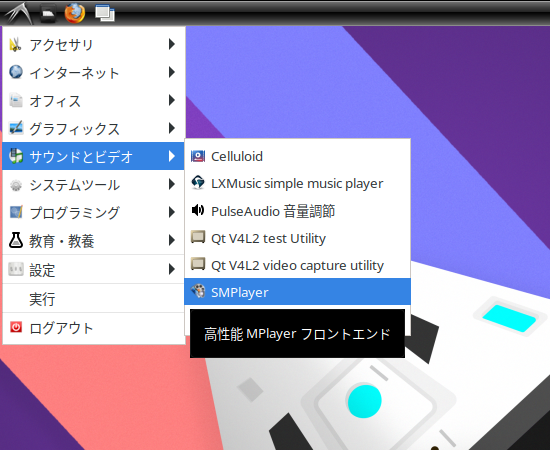550x450 pixels.
Task: Expand the オフィス submenu arrow
Action: tap(172, 100)
